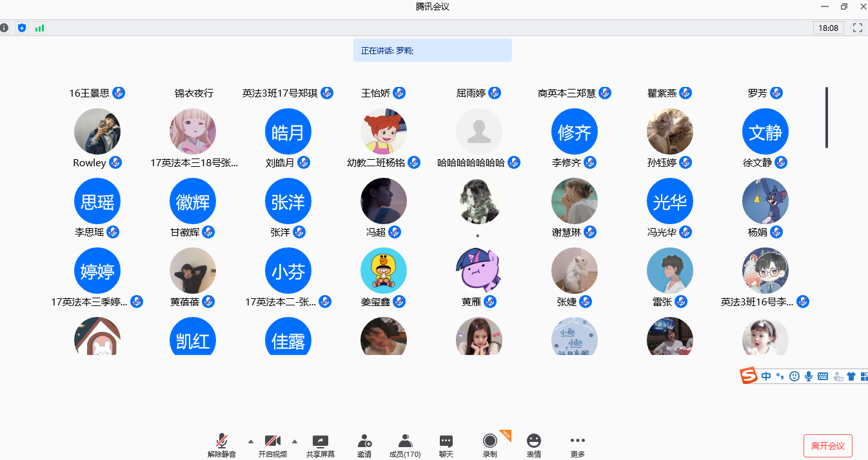Select 徐文静's blue 文静 avatar
This screenshot has width=868, height=460.
[765, 132]
